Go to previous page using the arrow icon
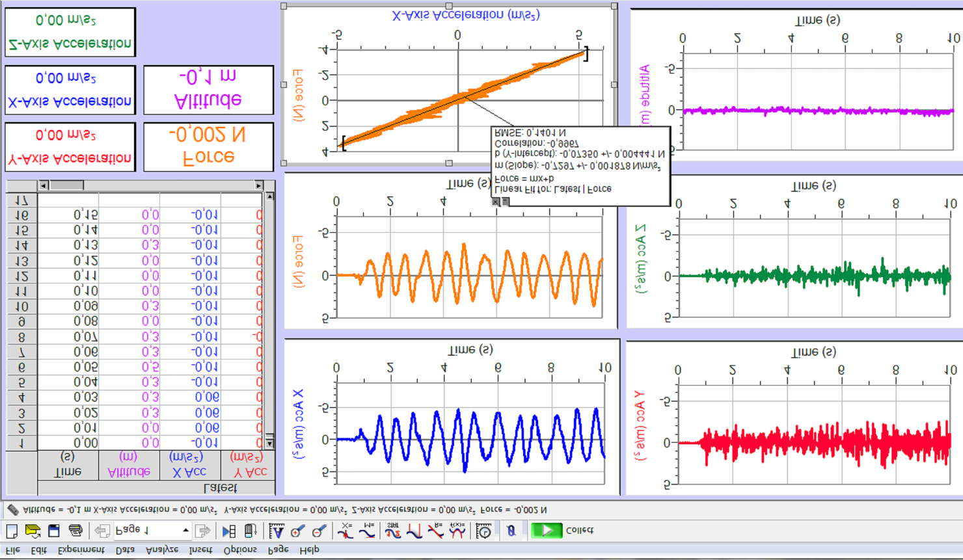This screenshot has height=560, width=963. tap(102, 531)
